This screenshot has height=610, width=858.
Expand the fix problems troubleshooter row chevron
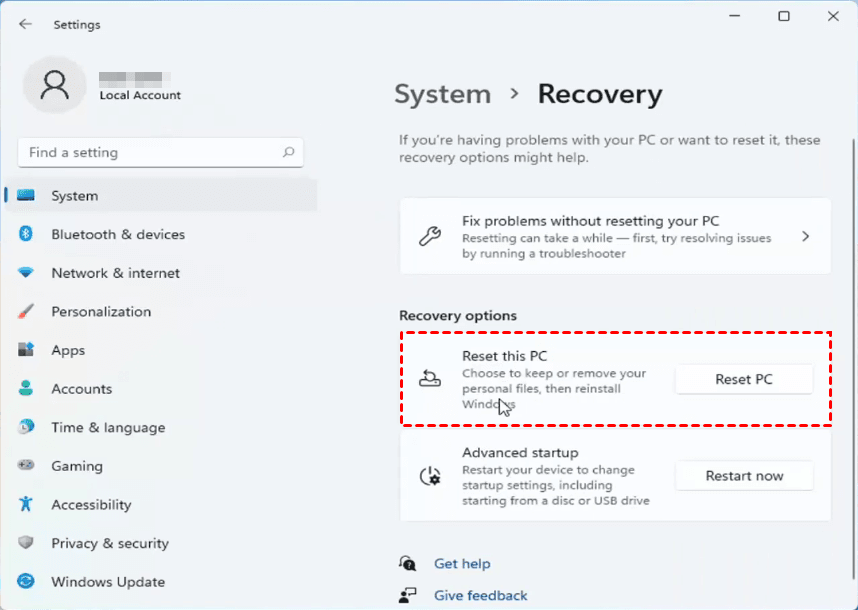[x=805, y=236]
